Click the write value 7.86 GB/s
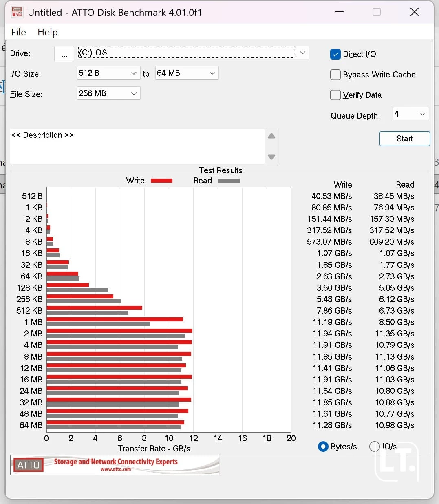The width and height of the screenshot is (439, 504). coord(334,311)
